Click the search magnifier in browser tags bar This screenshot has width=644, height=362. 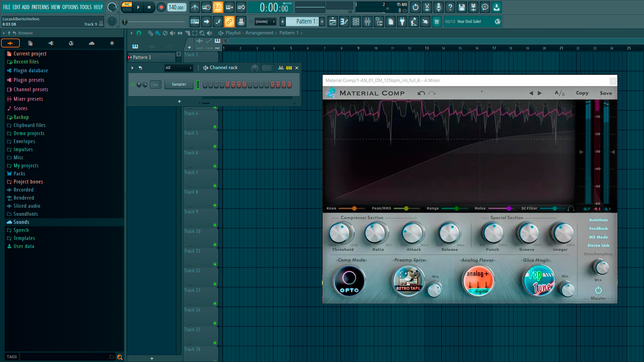pos(120,357)
